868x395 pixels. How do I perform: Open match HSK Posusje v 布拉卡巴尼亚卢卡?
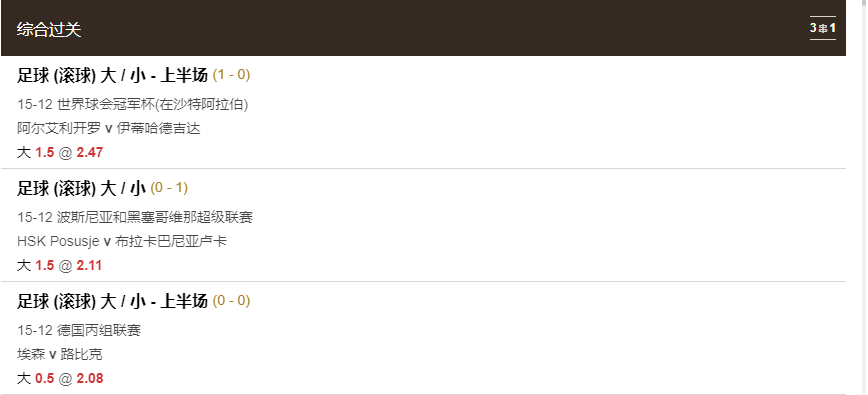tap(122, 241)
